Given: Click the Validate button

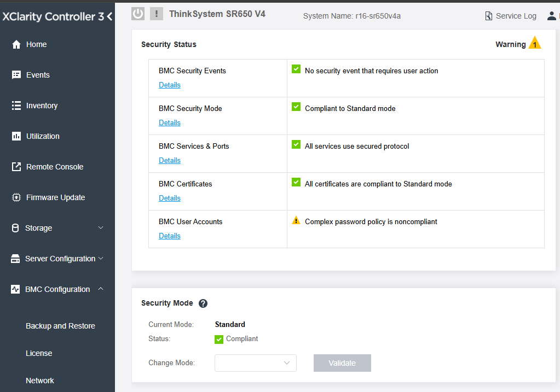Looking at the screenshot, I should click(x=342, y=363).
